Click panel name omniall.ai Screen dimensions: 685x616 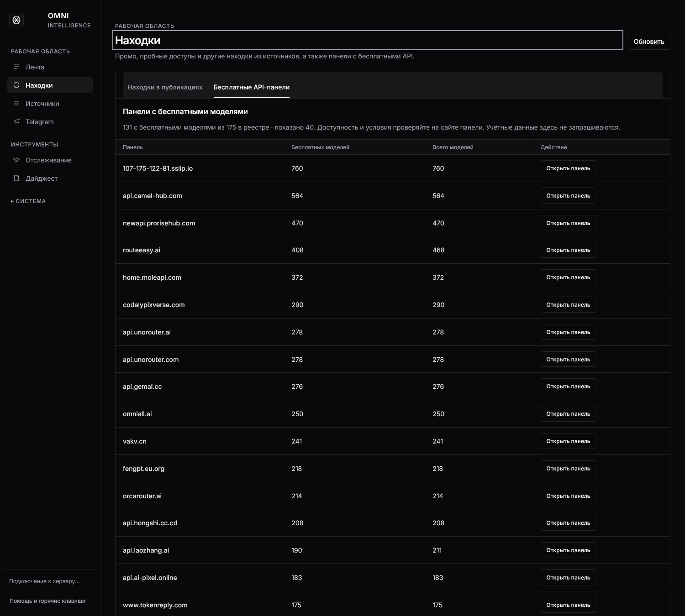pyautogui.click(x=137, y=414)
